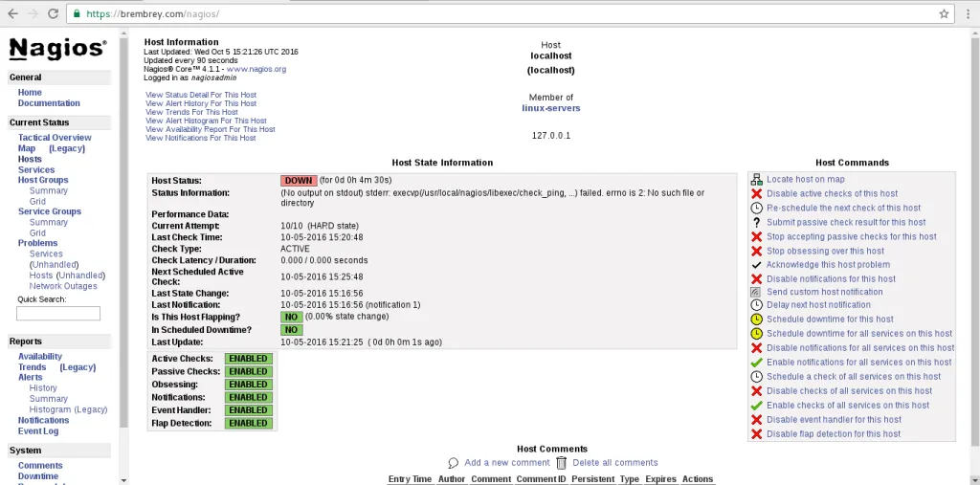Screen dimensions: 980x485
Task: Click the clock icon for Delay next host notification
Action: pos(756,305)
